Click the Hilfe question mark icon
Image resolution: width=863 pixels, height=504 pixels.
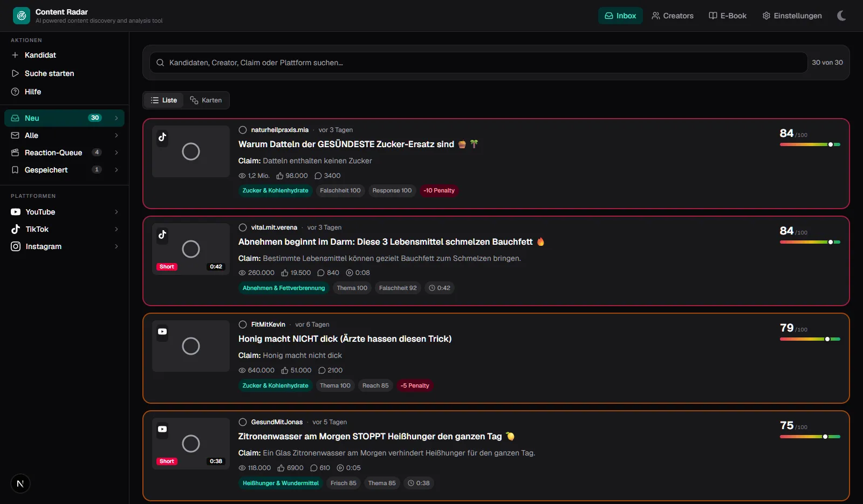tap(15, 92)
